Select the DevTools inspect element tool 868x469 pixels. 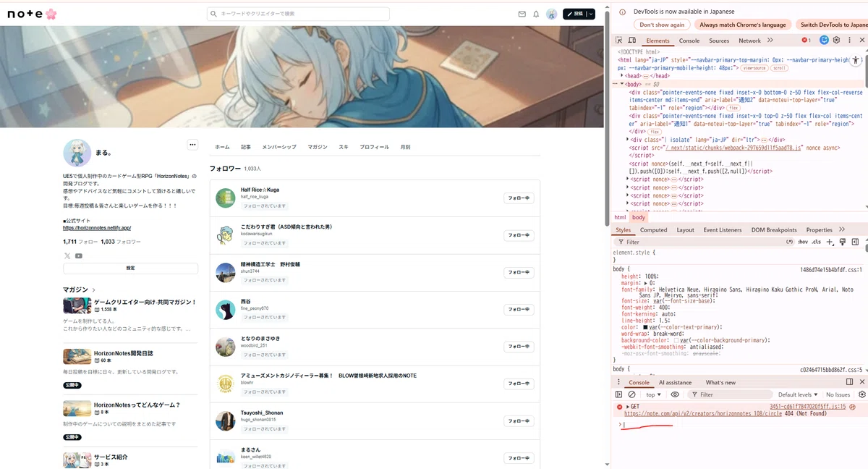[x=619, y=41]
